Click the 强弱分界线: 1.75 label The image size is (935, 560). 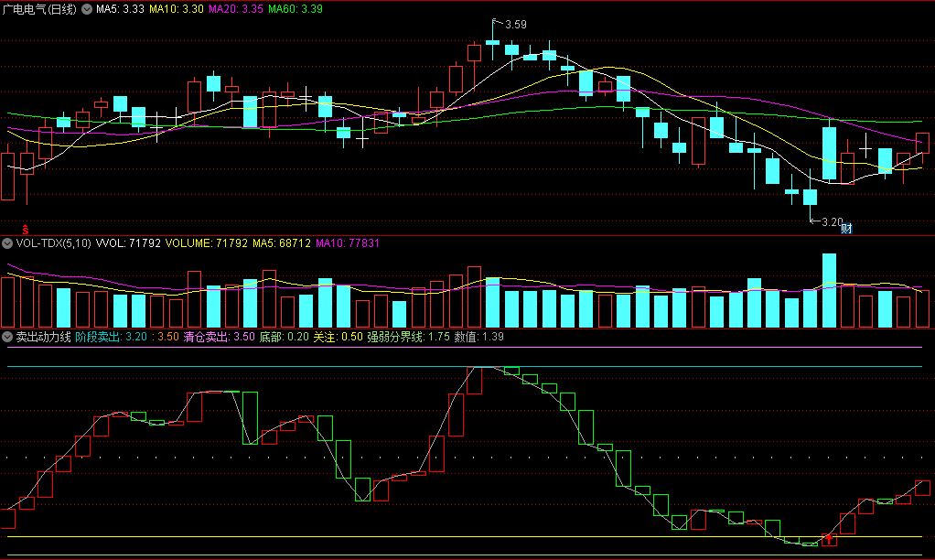[x=408, y=337]
